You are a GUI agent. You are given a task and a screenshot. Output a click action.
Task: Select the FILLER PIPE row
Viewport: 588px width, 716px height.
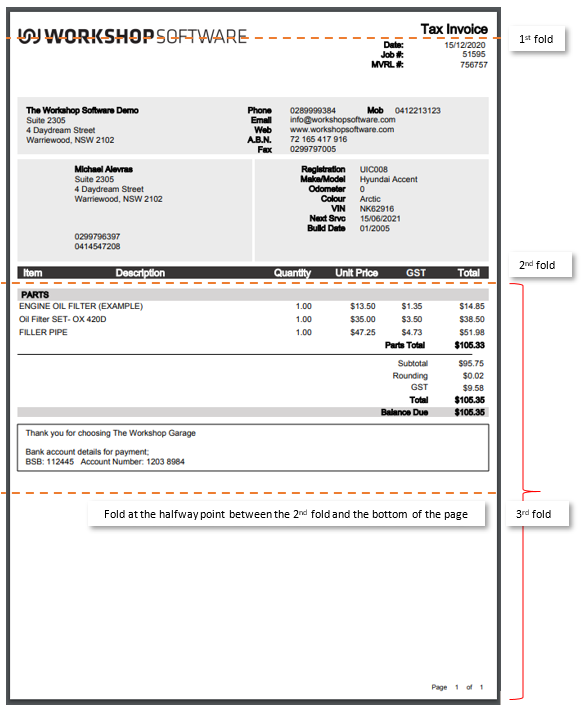252,332
